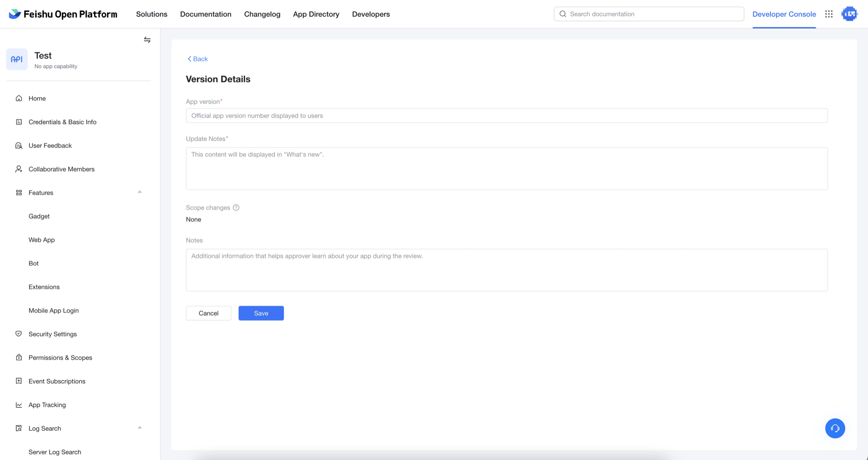
Task: Open the Changelog page
Action: point(262,14)
